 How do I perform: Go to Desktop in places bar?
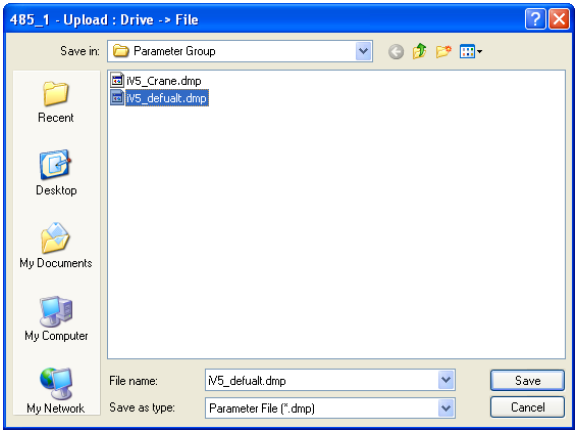pos(56,173)
